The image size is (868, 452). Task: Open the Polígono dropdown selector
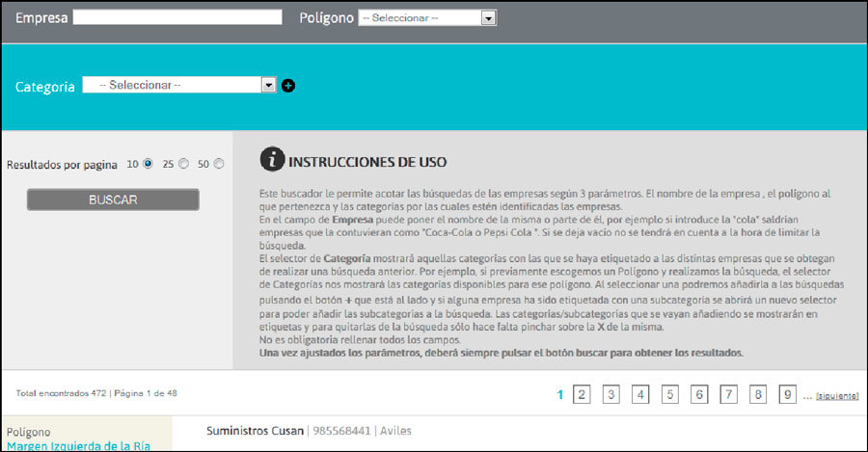427,17
